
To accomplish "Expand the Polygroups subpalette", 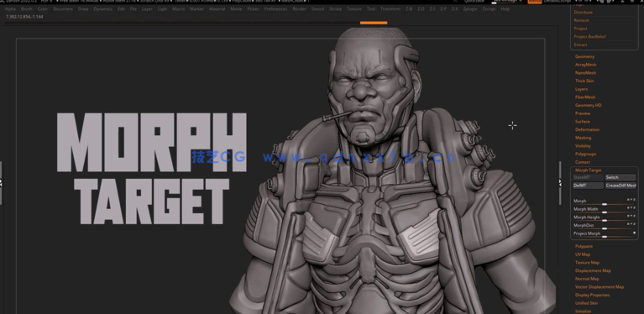I will tap(586, 154).
